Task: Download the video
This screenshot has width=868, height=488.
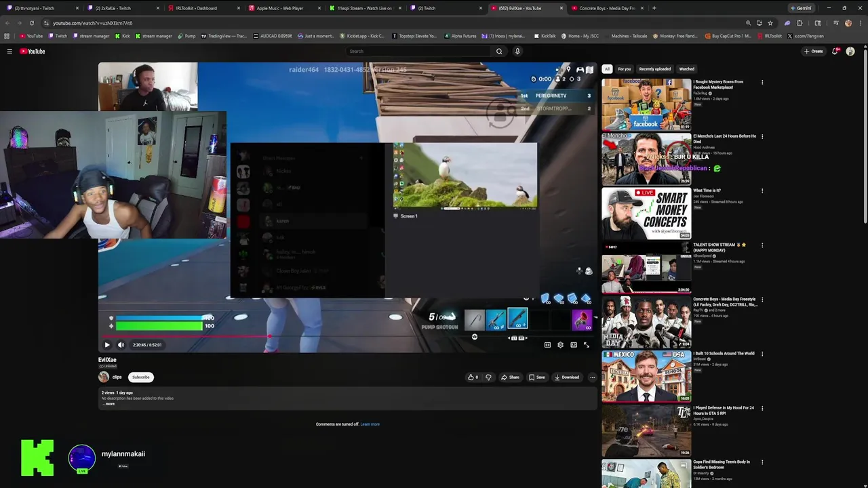Action: [x=566, y=378]
